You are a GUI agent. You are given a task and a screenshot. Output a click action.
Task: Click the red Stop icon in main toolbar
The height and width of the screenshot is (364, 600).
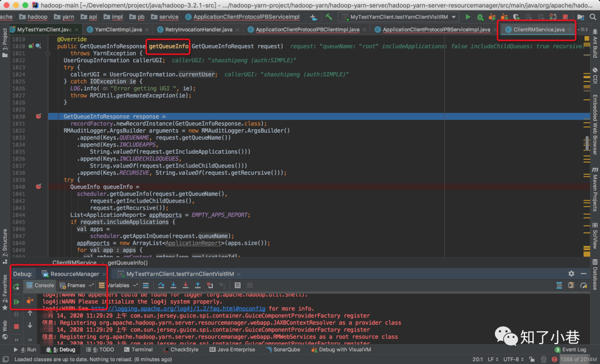click(x=565, y=17)
